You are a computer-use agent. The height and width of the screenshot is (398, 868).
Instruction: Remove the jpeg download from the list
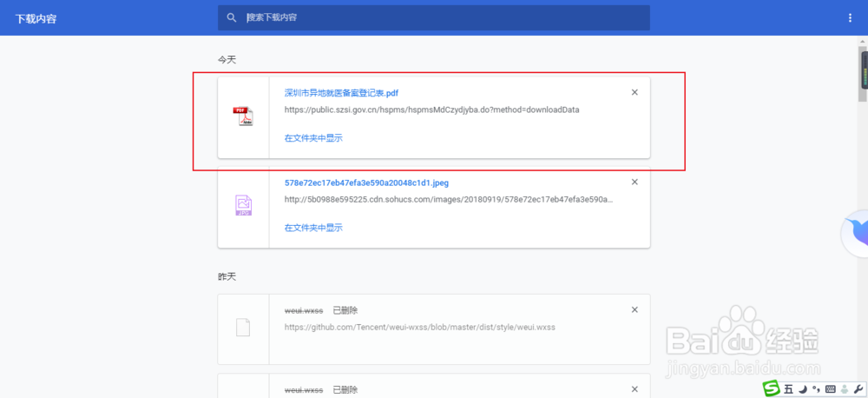tap(635, 182)
